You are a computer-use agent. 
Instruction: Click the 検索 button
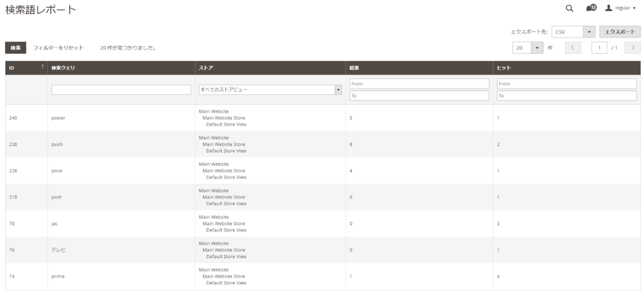15,48
